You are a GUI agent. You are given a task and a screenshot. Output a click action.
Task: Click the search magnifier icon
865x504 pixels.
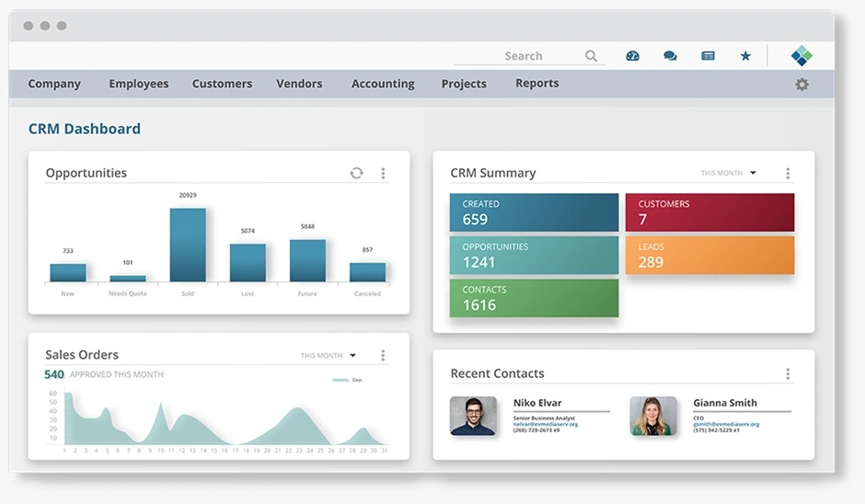click(592, 56)
